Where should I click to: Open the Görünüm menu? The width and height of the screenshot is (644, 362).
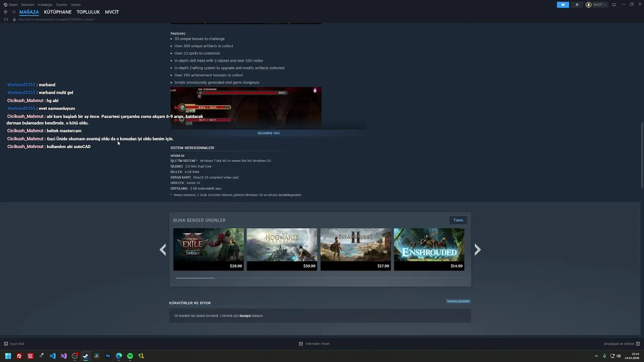(28, 5)
